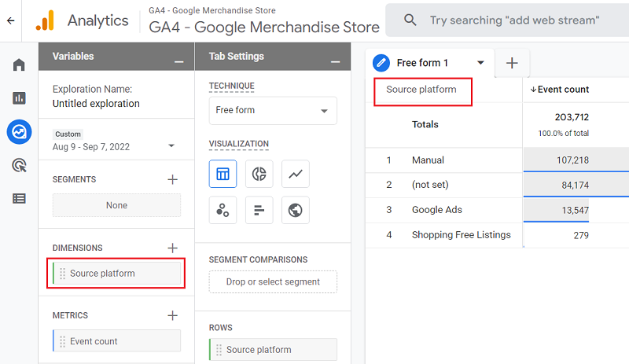Choose the geo map visualization
Viewport: 629px width, 364px height.
[x=295, y=210]
